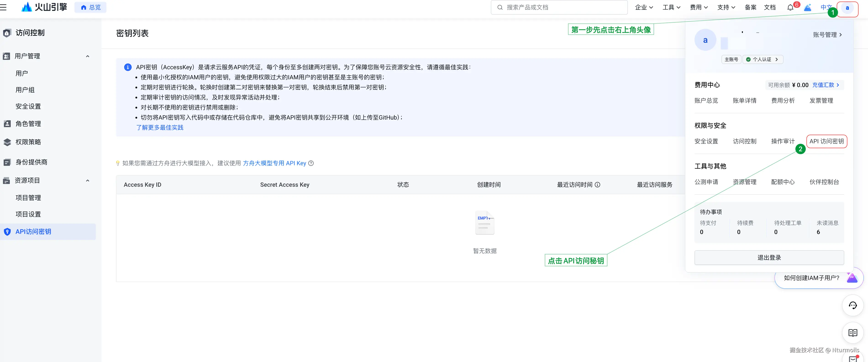Select 身份提供商 in the sidebar
This screenshot has width=868, height=362.
point(32,162)
